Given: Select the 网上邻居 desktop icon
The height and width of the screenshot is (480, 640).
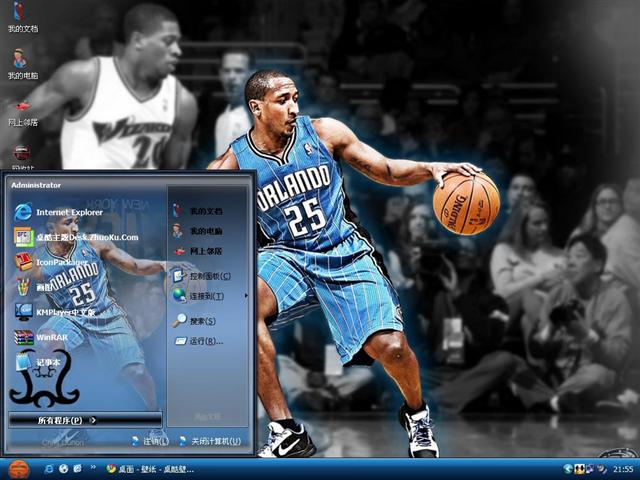Looking at the screenshot, I should 22,112.
